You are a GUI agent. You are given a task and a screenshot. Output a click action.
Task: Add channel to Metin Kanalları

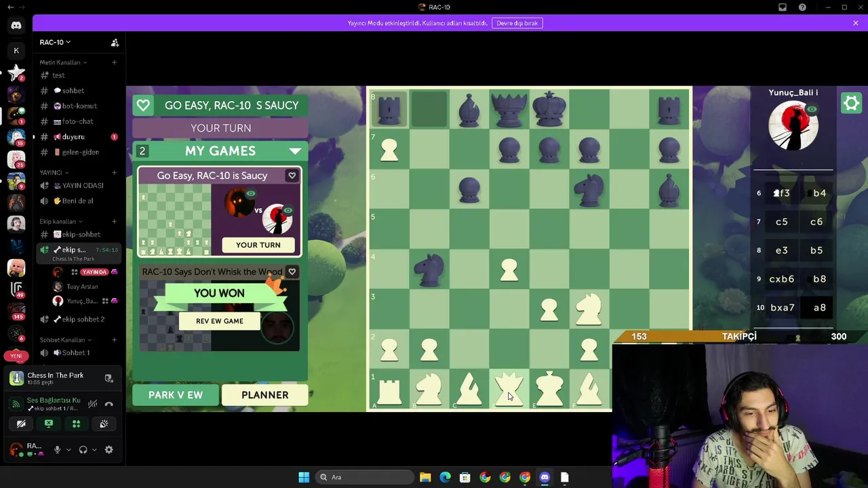[x=114, y=62]
